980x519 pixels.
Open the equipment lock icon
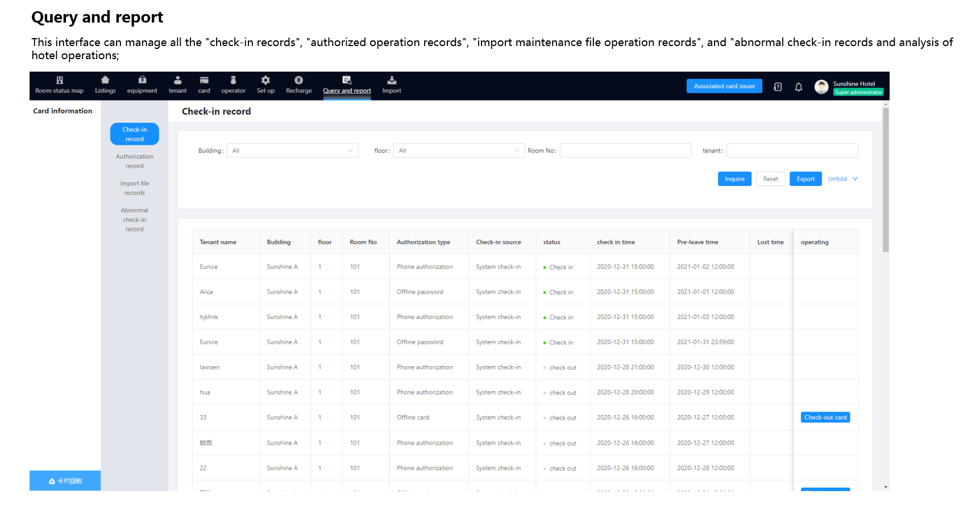[142, 80]
